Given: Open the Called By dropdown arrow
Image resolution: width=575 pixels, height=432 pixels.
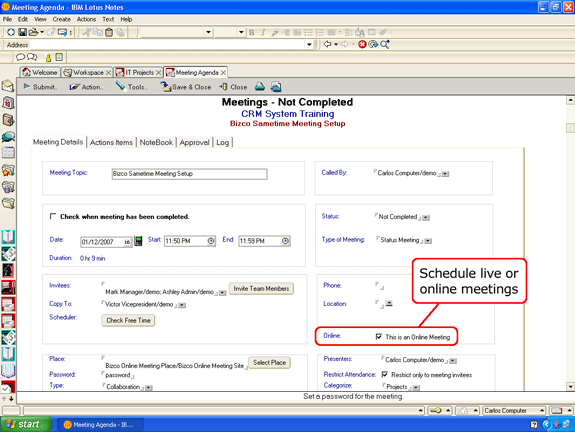Looking at the screenshot, I should coord(445,174).
